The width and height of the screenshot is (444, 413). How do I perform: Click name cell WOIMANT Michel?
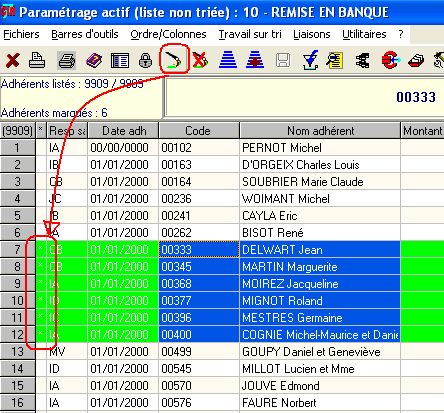tap(320, 199)
